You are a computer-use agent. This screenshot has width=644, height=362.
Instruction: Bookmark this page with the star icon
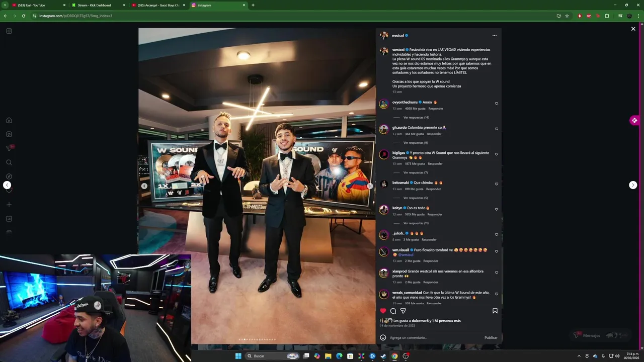tap(567, 16)
